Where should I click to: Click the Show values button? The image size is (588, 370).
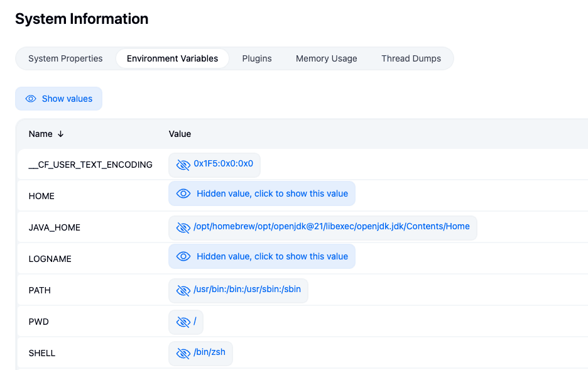(x=58, y=99)
